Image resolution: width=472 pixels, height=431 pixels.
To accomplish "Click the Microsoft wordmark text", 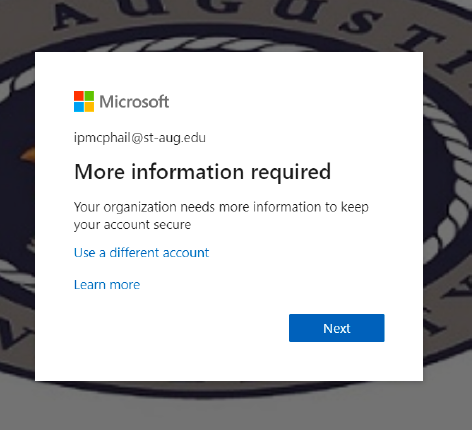I will [134, 102].
